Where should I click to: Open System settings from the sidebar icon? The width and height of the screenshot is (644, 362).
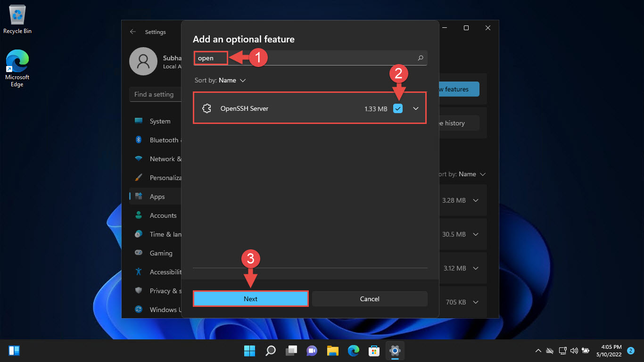(139, 121)
